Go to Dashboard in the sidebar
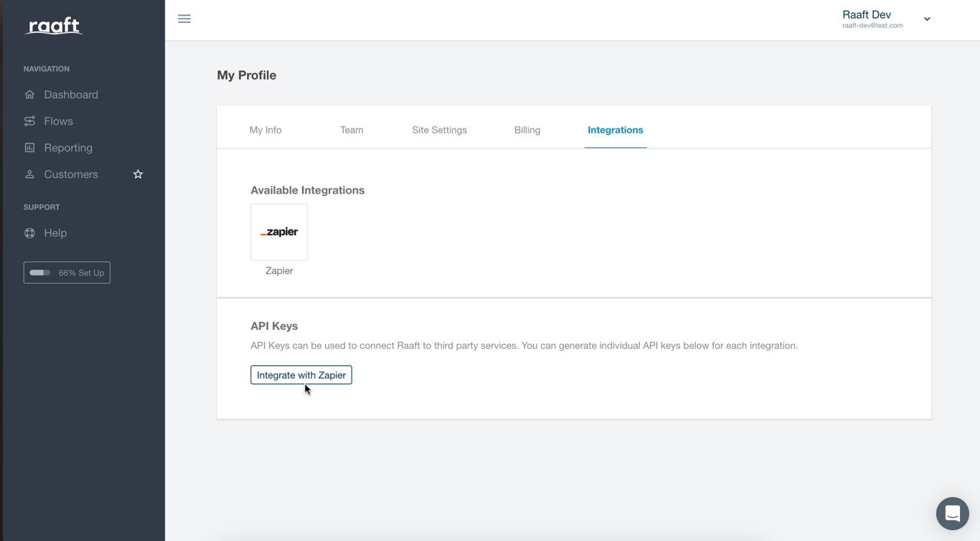Screen dimensions: 980x541 click(x=71, y=95)
